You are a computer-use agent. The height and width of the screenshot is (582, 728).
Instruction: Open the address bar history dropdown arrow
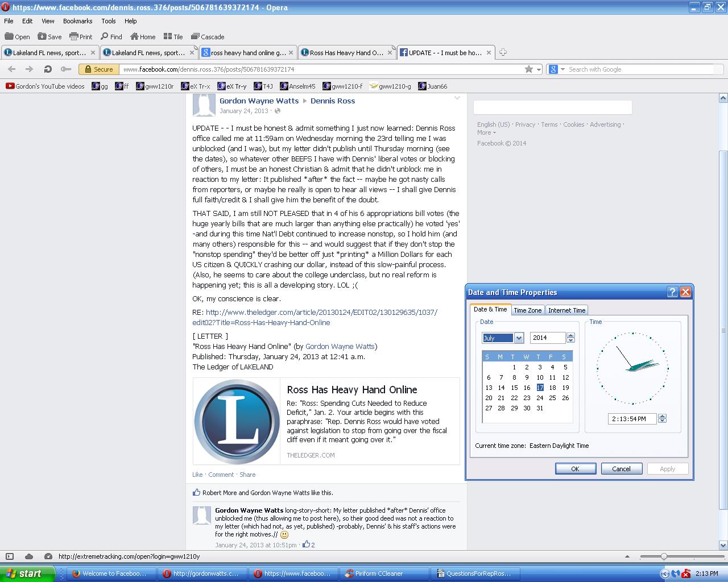539,69
